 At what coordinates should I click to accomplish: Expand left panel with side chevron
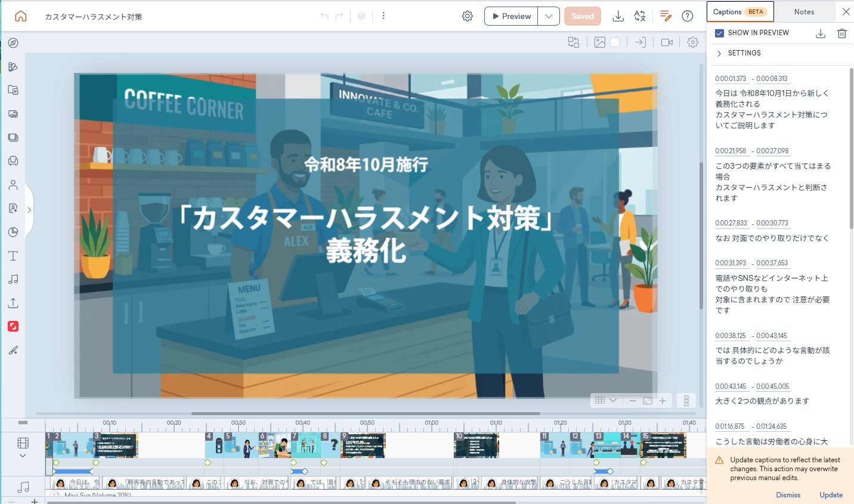[29, 210]
